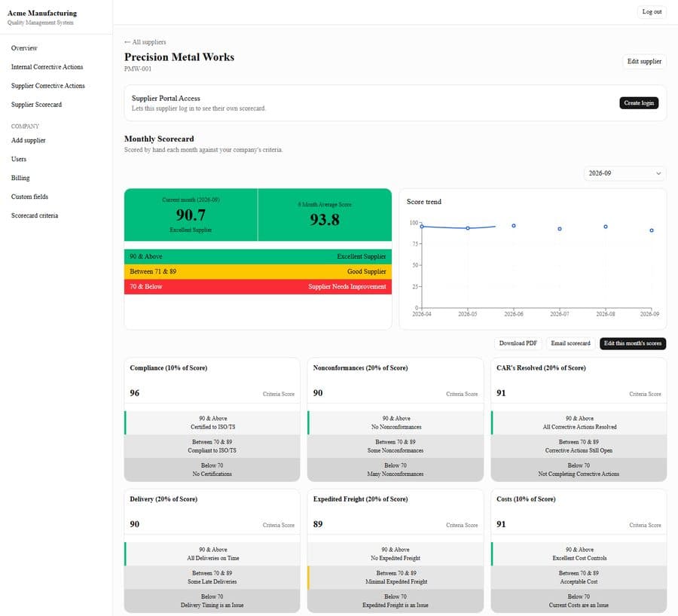Click Costs (10% of Score) heading
Screen dimensions: 678x616
tap(526, 499)
